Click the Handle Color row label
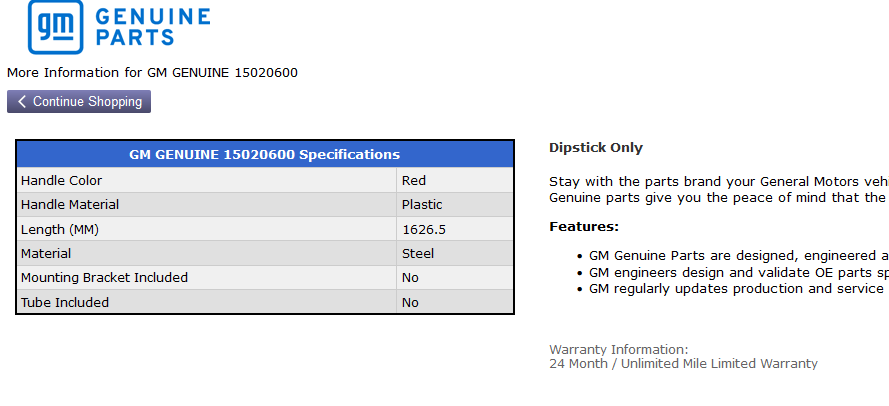Screen dimensions: 889x406 pos(62,181)
